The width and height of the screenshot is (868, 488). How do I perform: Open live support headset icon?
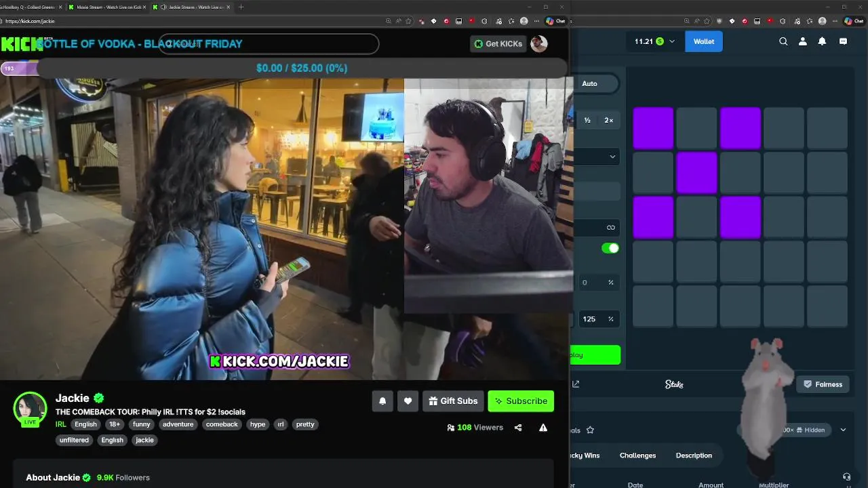(846, 477)
